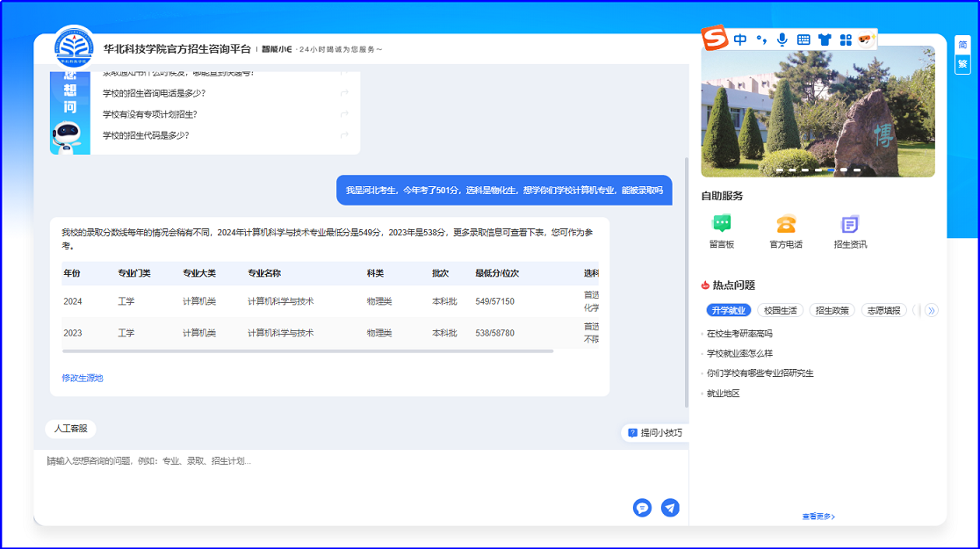Select the 招生政策 topic tab
980x549 pixels.
pos(832,310)
